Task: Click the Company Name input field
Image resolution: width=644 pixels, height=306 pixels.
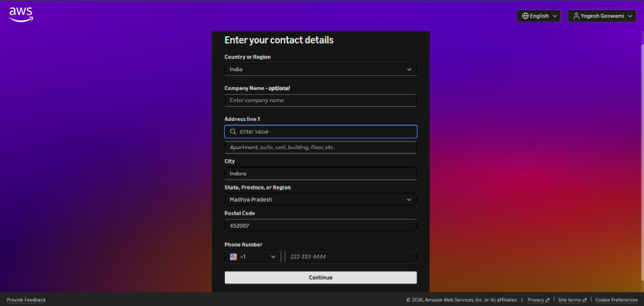Action: point(321,100)
